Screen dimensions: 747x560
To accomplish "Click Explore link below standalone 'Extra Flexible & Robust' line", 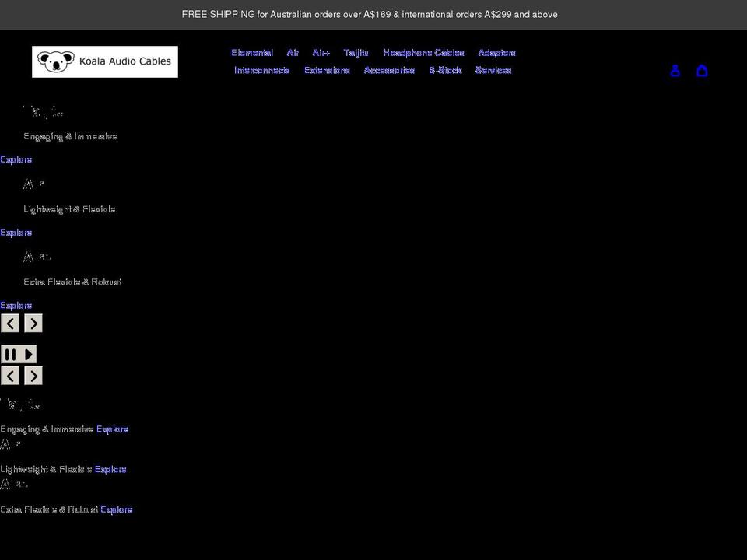I will [16, 305].
